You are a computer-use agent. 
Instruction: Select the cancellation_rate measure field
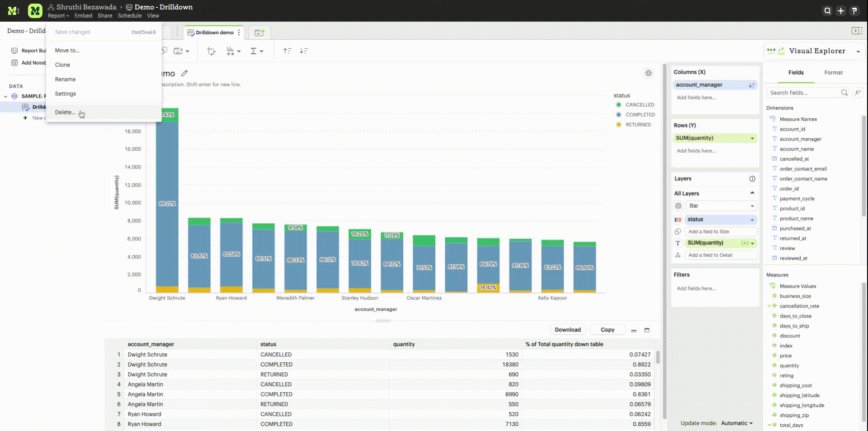coord(799,306)
